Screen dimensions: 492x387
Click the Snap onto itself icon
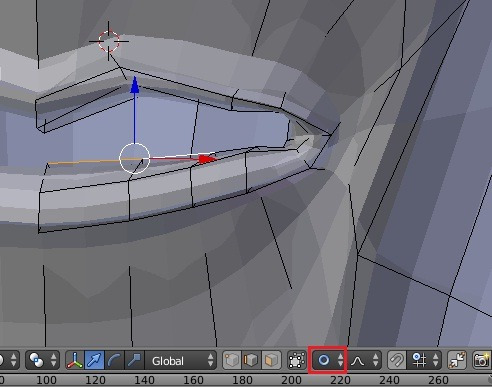(x=457, y=360)
